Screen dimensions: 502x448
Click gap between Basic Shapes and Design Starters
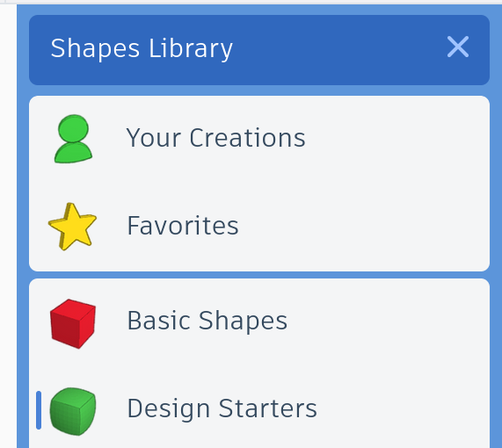coord(259,366)
